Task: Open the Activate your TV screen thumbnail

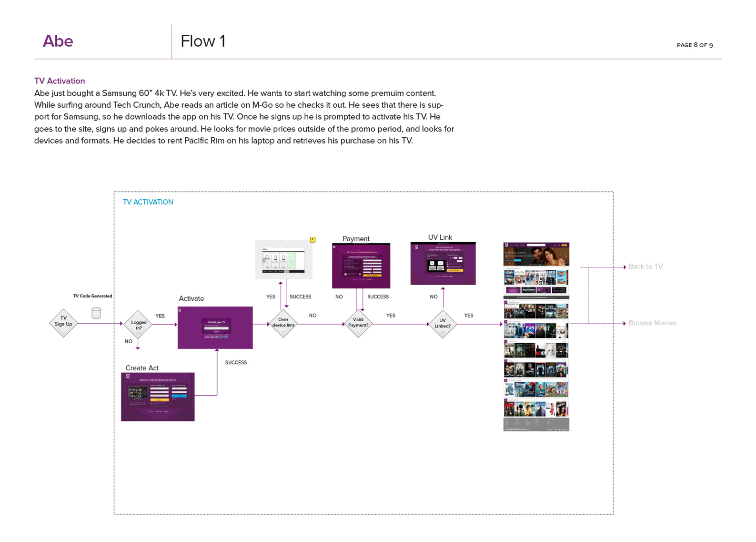Action: (215, 328)
